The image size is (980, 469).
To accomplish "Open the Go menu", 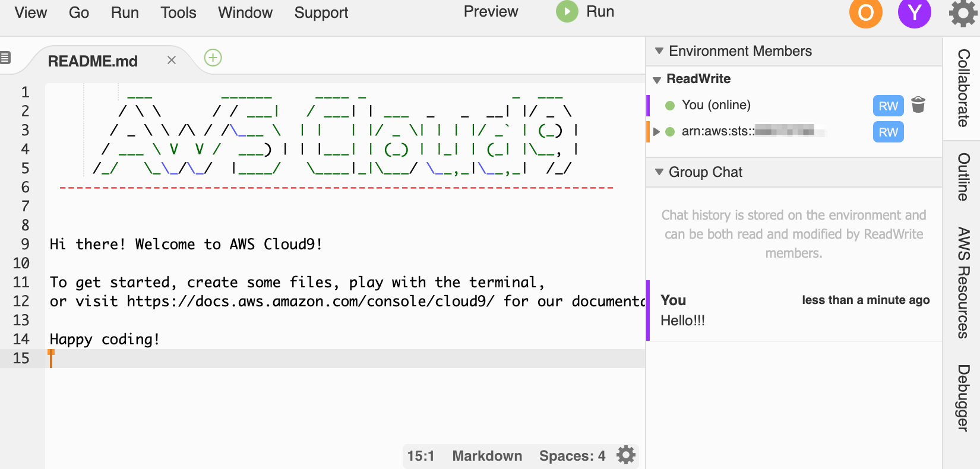I will pyautogui.click(x=79, y=12).
